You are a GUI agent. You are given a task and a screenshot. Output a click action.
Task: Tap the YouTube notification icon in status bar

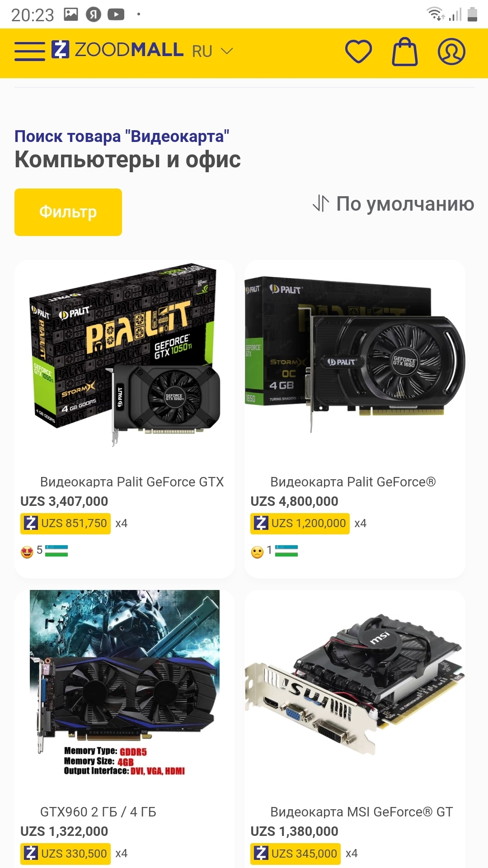click(x=116, y=15)
